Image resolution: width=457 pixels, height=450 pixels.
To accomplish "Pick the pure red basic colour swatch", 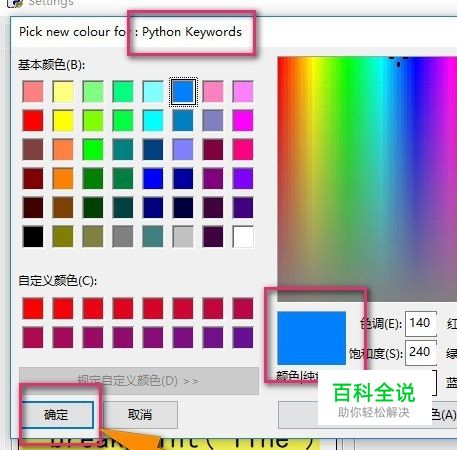I will (x=33, y=120).
